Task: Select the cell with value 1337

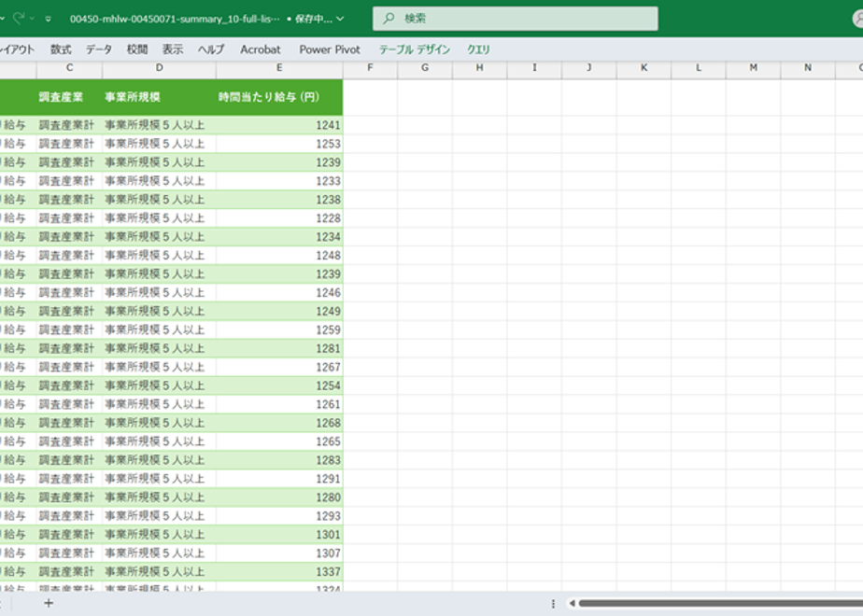Action: coord(279,572)
